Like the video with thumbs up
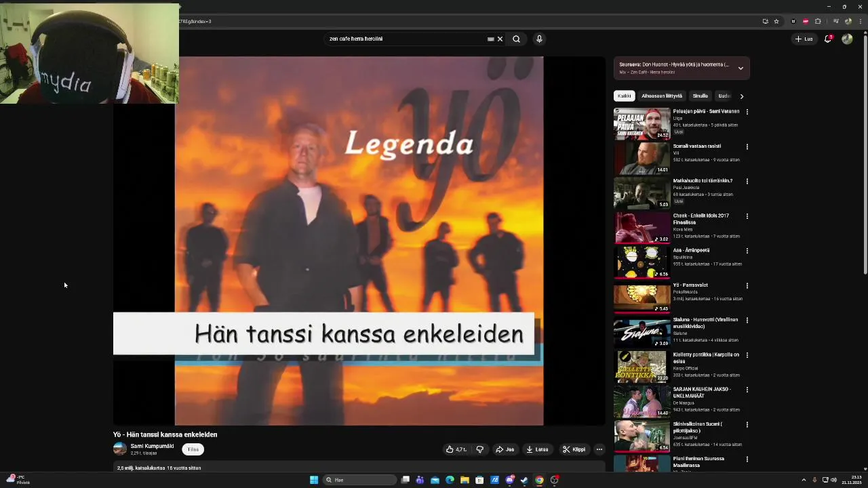868x488 pixels. tap(456, 449)
